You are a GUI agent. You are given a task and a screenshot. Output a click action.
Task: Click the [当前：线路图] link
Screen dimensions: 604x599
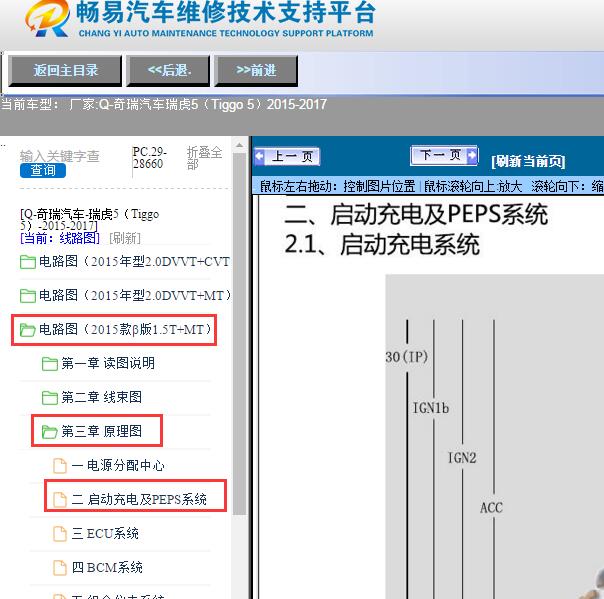[x=60, y=238]
